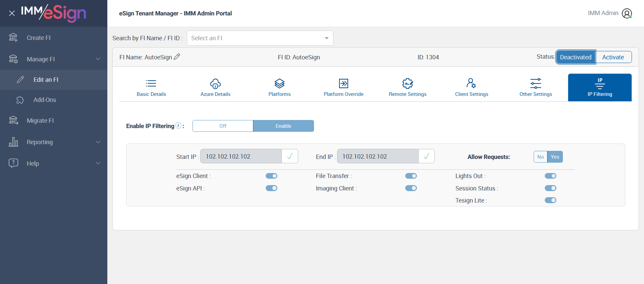Click the Activate status button
Screen dimensions: 644x284
[613, 57]
